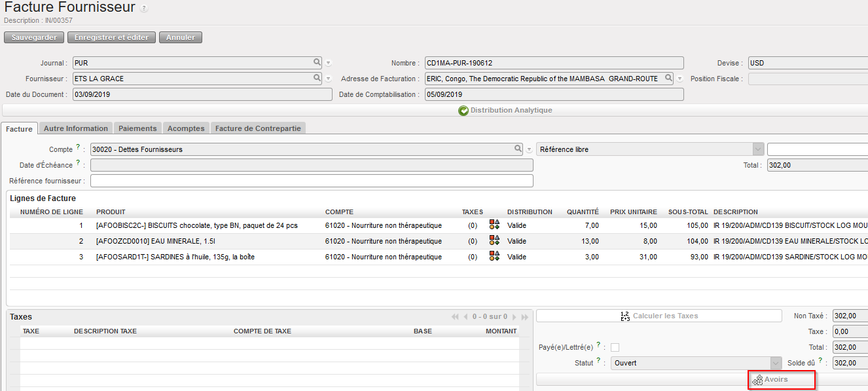
Task: Open analytic distribution icon for EAU MINERALE line
Action: 494,241
